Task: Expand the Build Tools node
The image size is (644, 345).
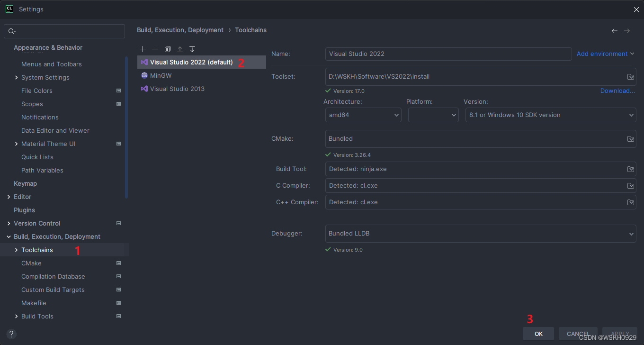Action: pos(17,316)
